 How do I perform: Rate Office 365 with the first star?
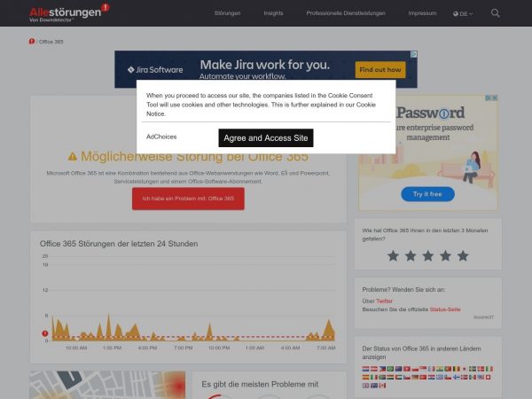click(393, 255)
